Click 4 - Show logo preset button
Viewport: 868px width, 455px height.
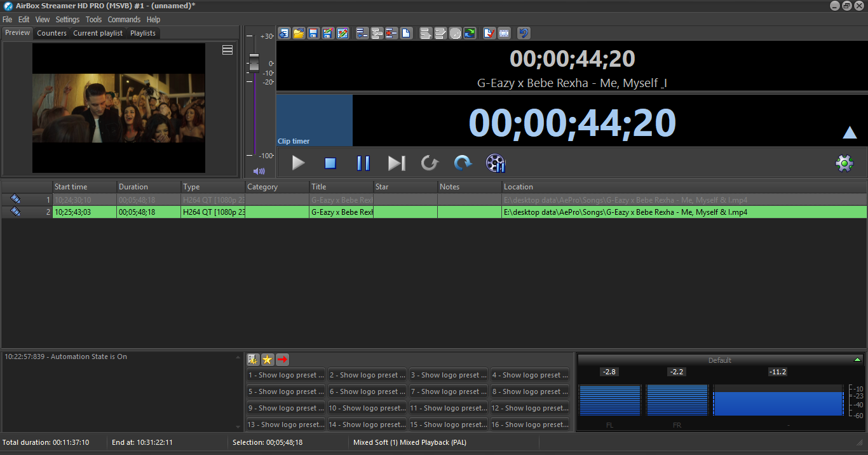click(530, 375)
